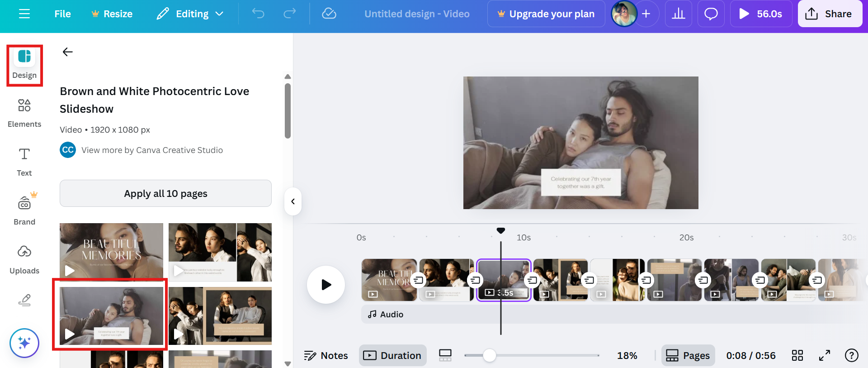The image size is (868, 368).
Task: Click the panel scroll-up arrow
Action: tap(288, 76)
